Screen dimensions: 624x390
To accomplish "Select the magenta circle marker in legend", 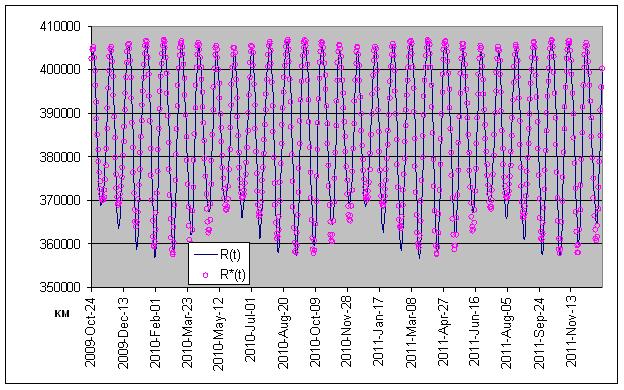I will 205,275.
